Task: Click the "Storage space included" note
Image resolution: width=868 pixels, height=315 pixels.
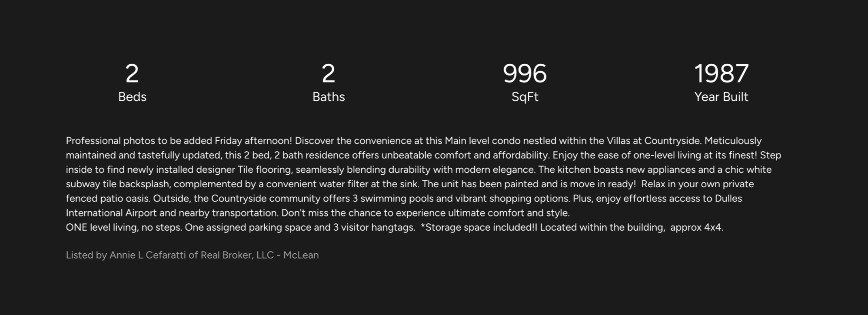Action: (x=479, y=227)
